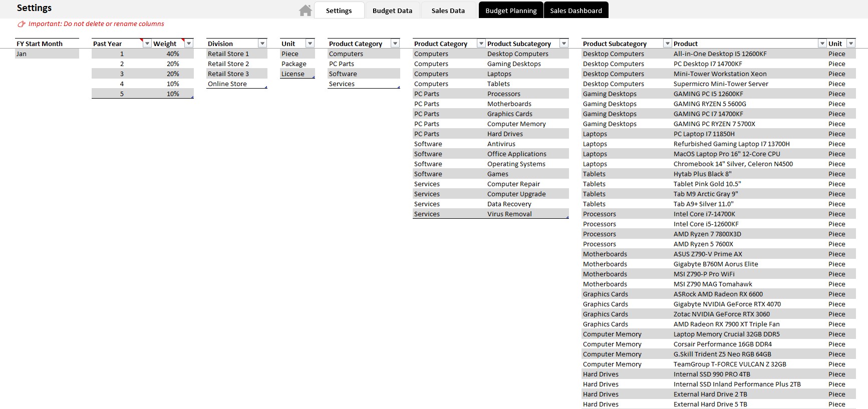Expand the Past Year filter dropdown
868x409 pixels.
pyautogui.click(x=147, y=44)
